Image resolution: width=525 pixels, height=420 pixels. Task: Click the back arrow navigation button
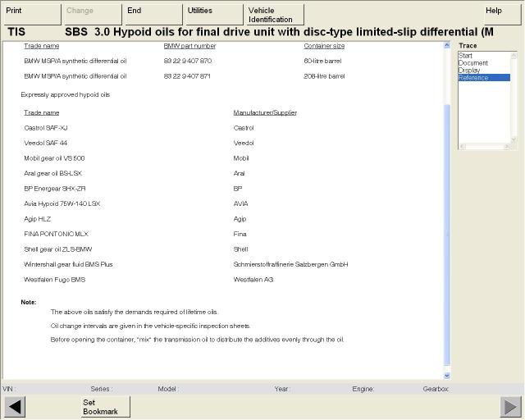pos(15,407)
